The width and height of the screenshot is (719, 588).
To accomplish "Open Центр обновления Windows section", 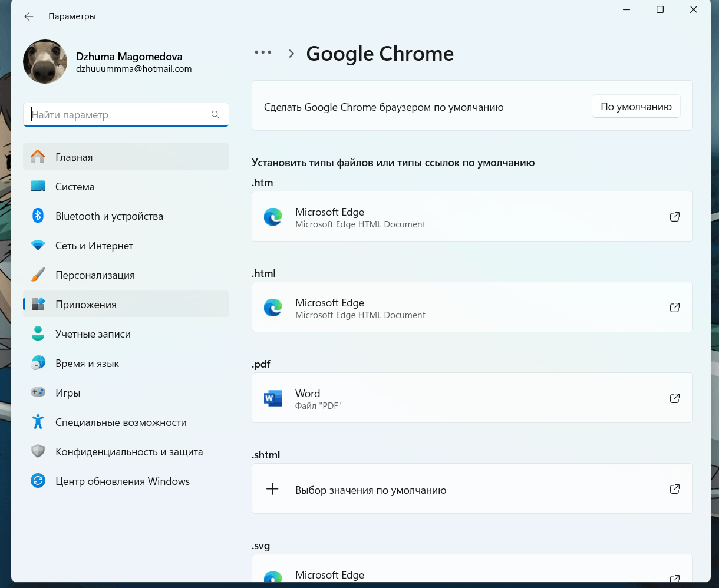I will 126,481.
